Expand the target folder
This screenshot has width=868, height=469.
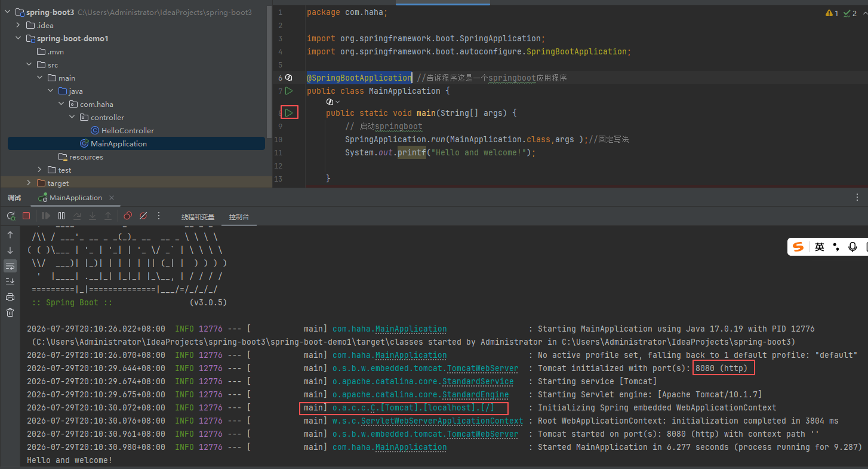(29, 183)
